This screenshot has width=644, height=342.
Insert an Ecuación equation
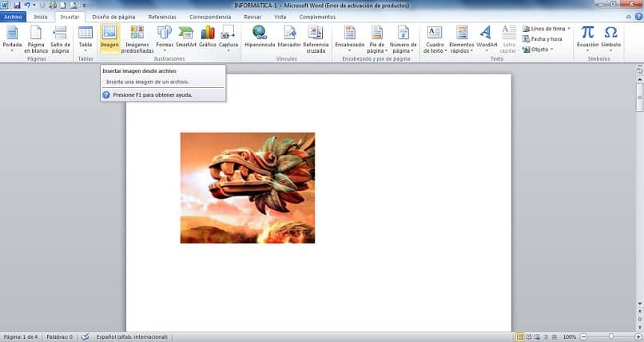587,39
